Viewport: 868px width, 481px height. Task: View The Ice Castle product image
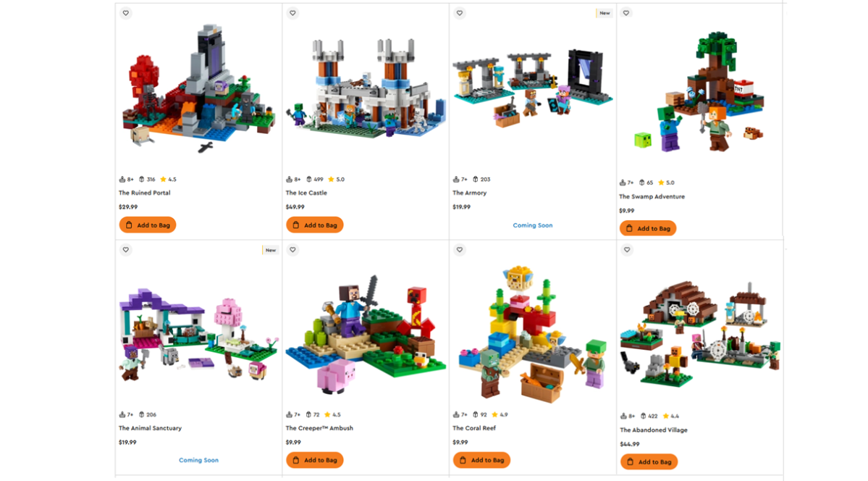[x=366, y=88]
